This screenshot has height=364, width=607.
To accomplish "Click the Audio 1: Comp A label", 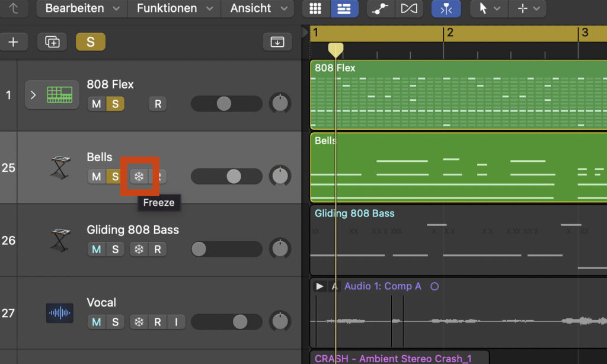I will [382, 286].
